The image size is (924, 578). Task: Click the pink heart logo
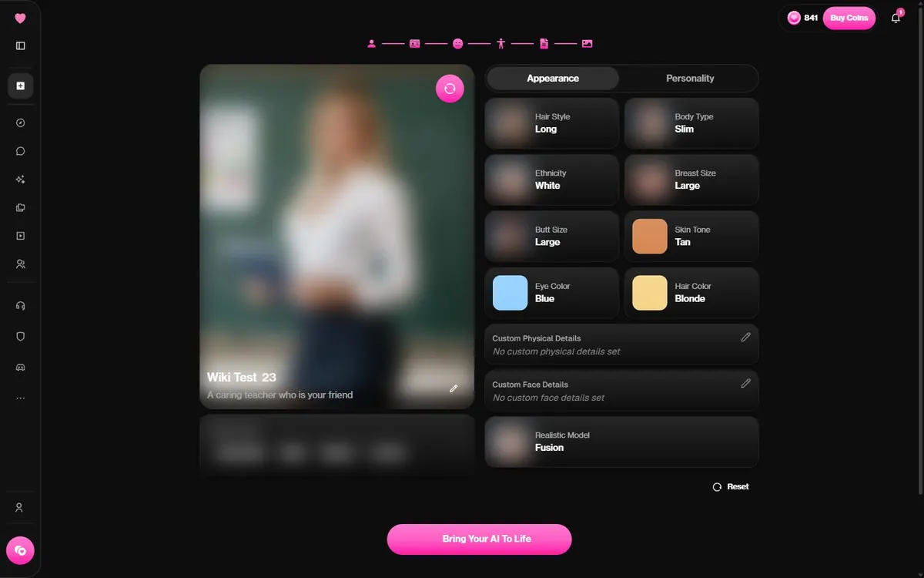(20, 18)
